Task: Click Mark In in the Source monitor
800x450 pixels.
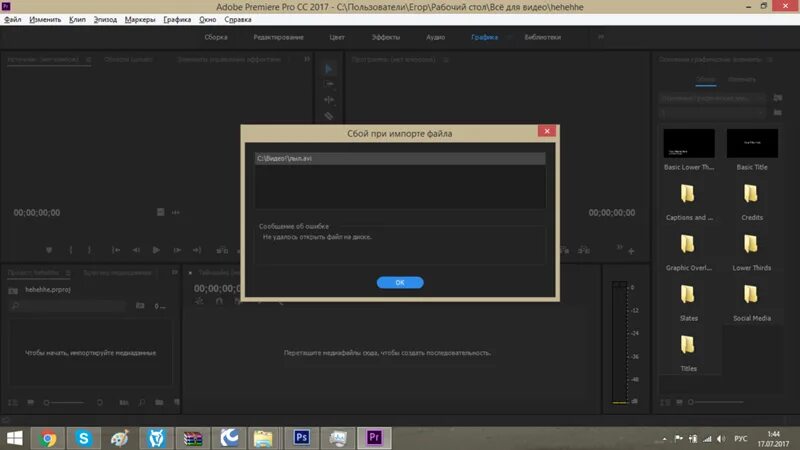Action: point(71,250)
